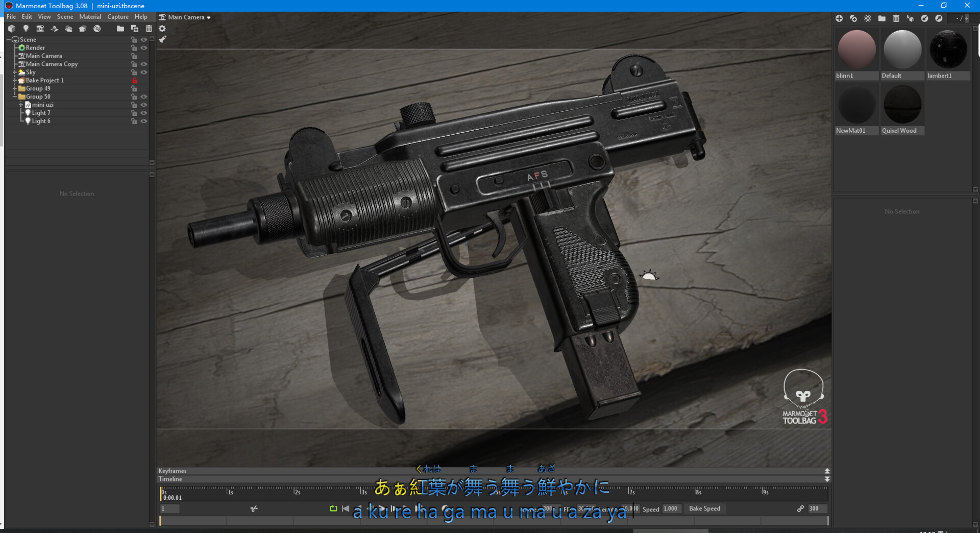The image size is (980, 533).
Task: Click the Speed value field showing 1.000
Action: [x=671, y=508]
